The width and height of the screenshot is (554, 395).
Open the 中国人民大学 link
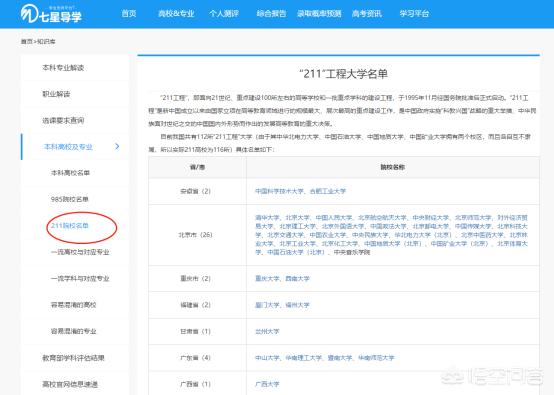[x=334, y=218]
